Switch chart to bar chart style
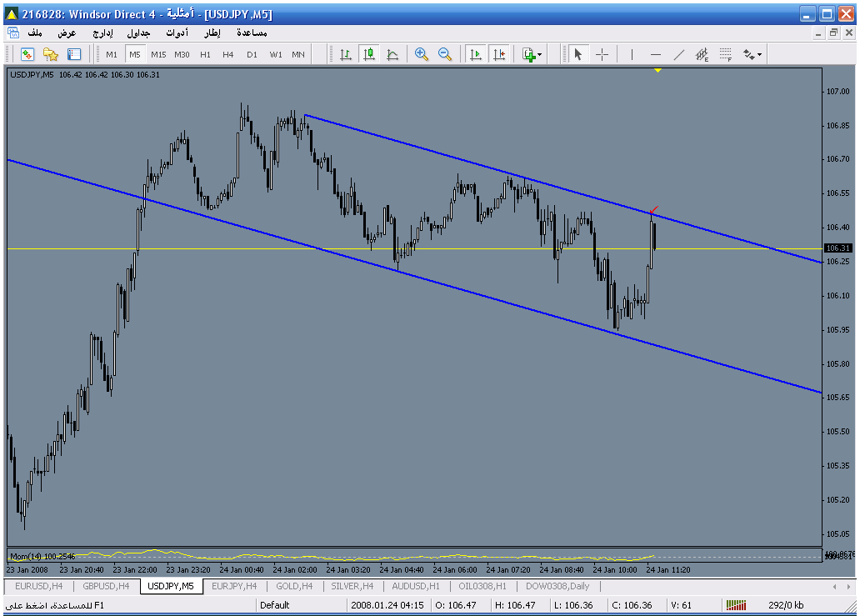The height and width of the screenshot is (616, 860). coord(346,54)
